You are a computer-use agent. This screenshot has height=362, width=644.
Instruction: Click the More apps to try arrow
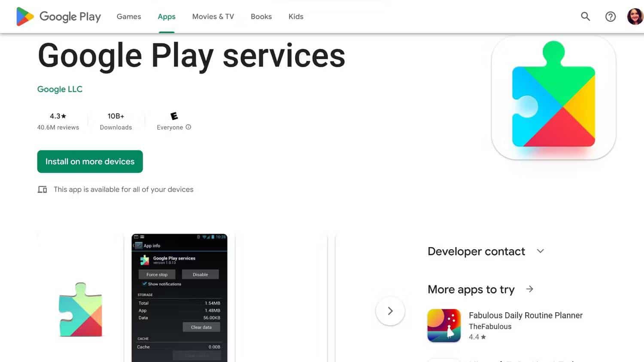(529, 289)
